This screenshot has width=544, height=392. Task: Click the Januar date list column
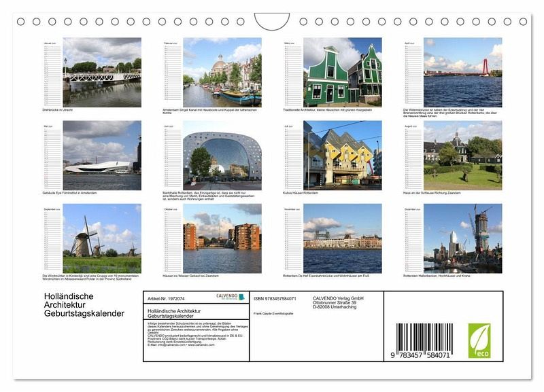(52, 75)
